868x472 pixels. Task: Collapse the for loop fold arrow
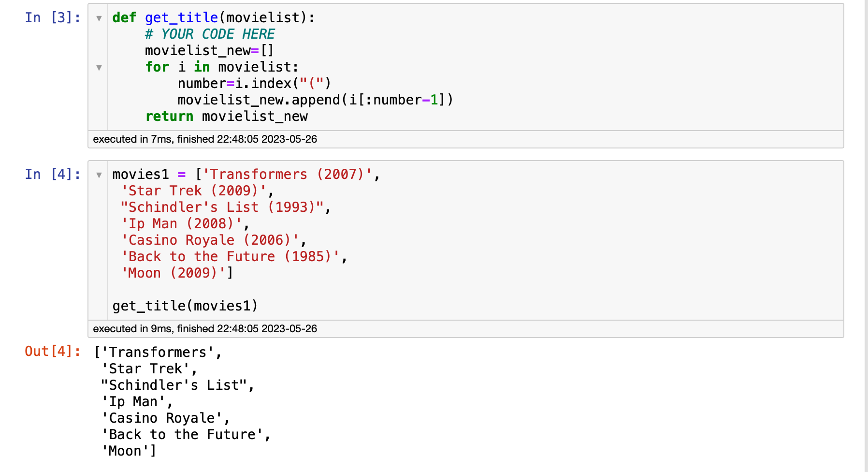click(99, 68)
